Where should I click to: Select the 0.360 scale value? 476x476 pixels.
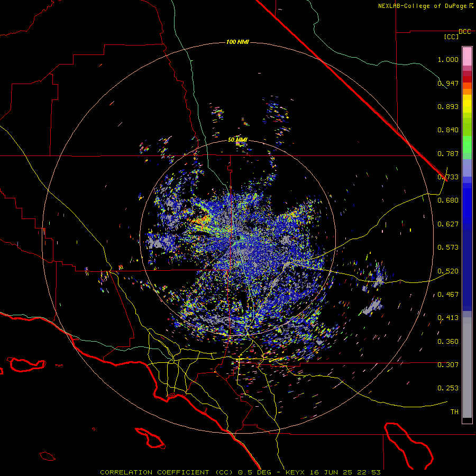448,342
